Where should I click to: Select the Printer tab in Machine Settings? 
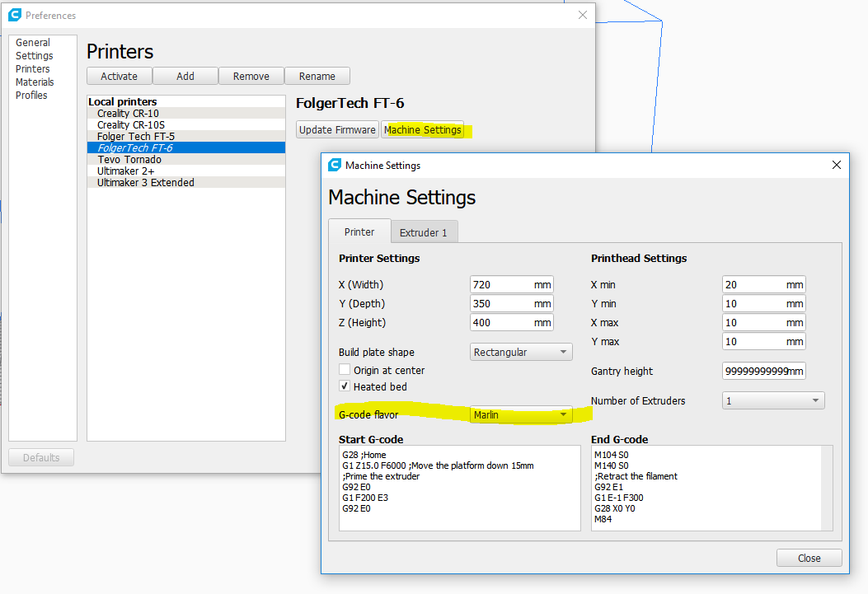coord(359,232)
